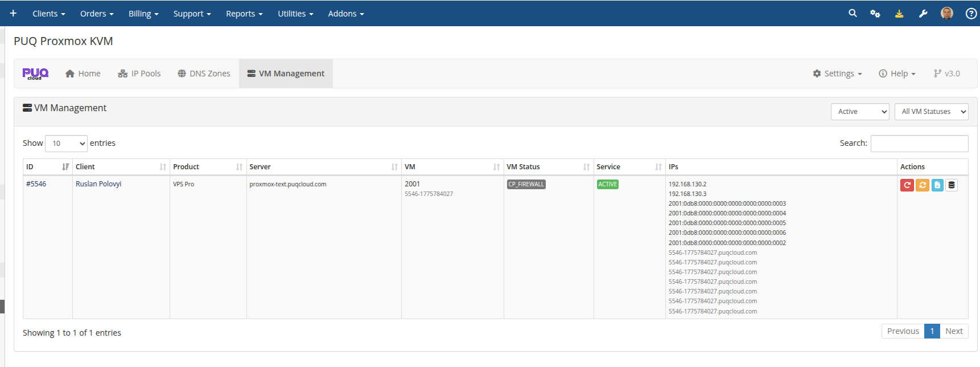Open the Orders menu
The width and height of the screenshot is (980, 367).
(97, 14)
